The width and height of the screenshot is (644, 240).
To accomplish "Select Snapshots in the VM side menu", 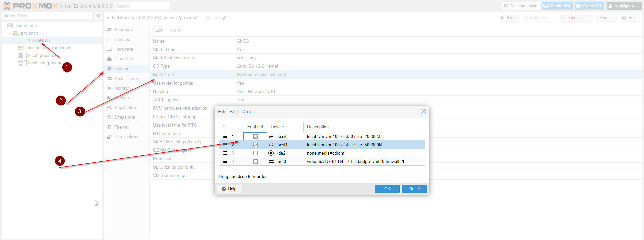I will [124, 117].
